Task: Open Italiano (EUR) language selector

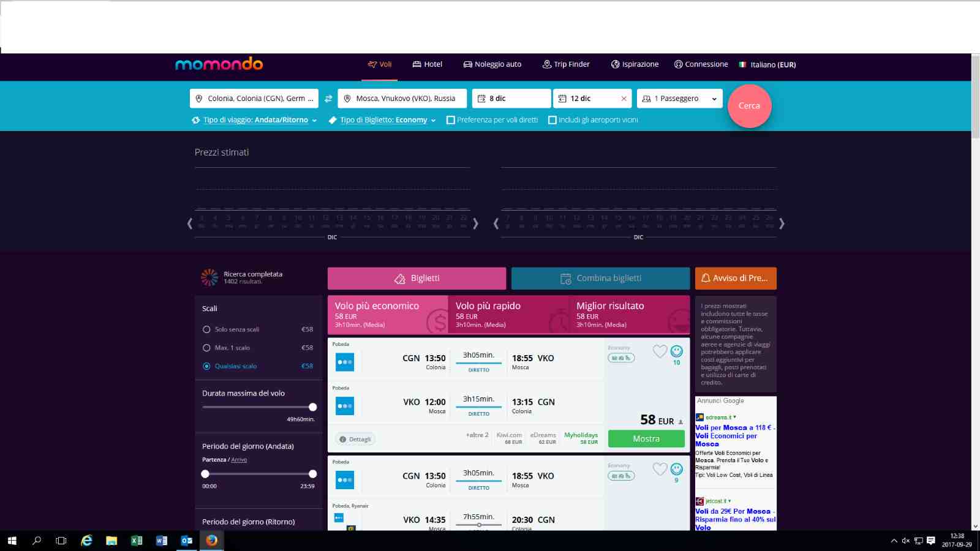Action: [767, 64]
